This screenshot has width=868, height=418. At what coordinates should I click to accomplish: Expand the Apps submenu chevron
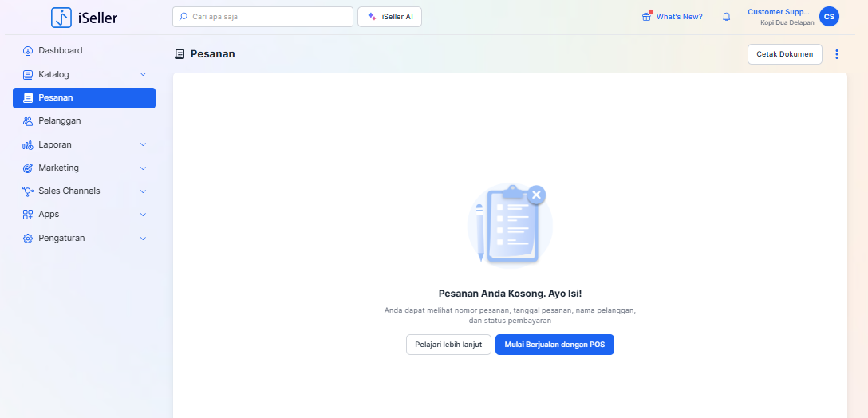click(144, 215)
